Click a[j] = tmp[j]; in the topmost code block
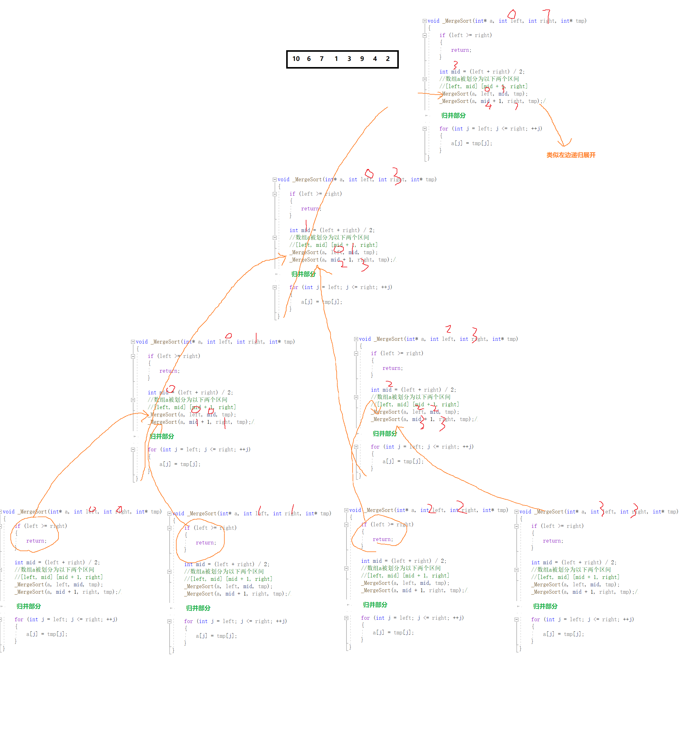Viewport: 700px width, 729px height. [x=471, y=143]
